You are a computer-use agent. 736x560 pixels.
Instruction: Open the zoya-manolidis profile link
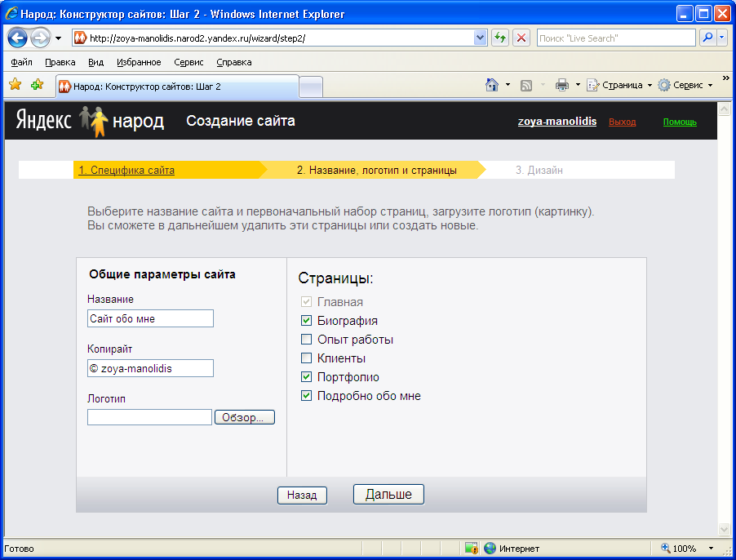click(557, 122)
